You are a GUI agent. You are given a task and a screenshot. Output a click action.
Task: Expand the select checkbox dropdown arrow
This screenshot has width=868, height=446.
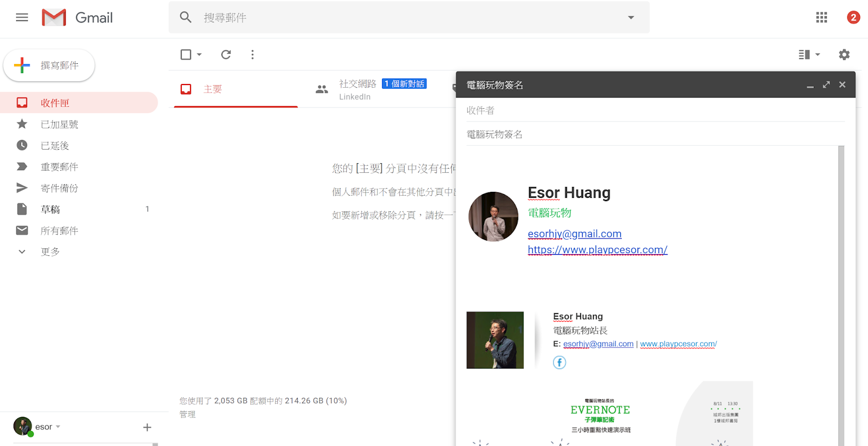coord(199,54)
